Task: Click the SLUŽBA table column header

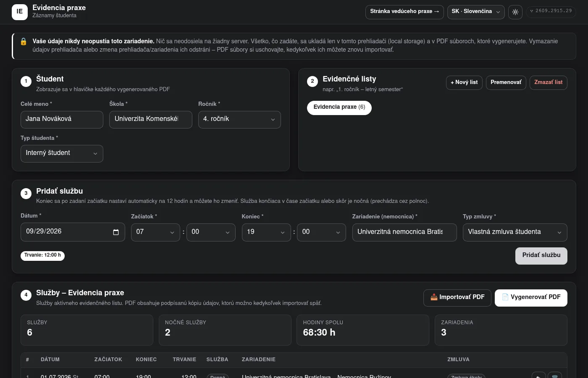Action: [217, 360]
